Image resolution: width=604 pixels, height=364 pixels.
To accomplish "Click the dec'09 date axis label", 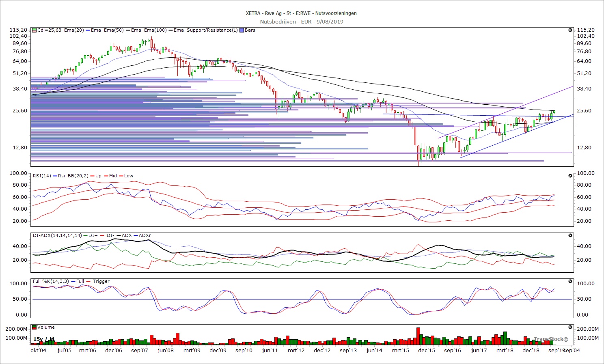I will pos(218,350).
